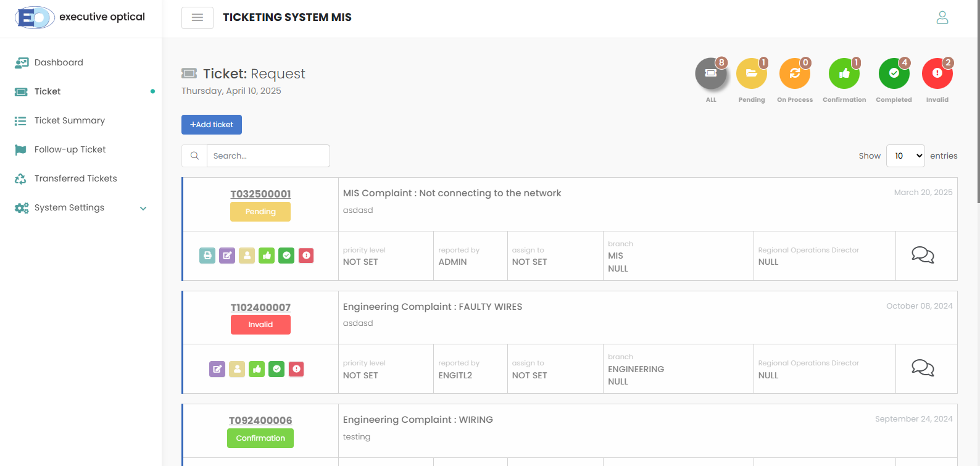Open the show entries dropdown
980x466 pixels.
905,156
